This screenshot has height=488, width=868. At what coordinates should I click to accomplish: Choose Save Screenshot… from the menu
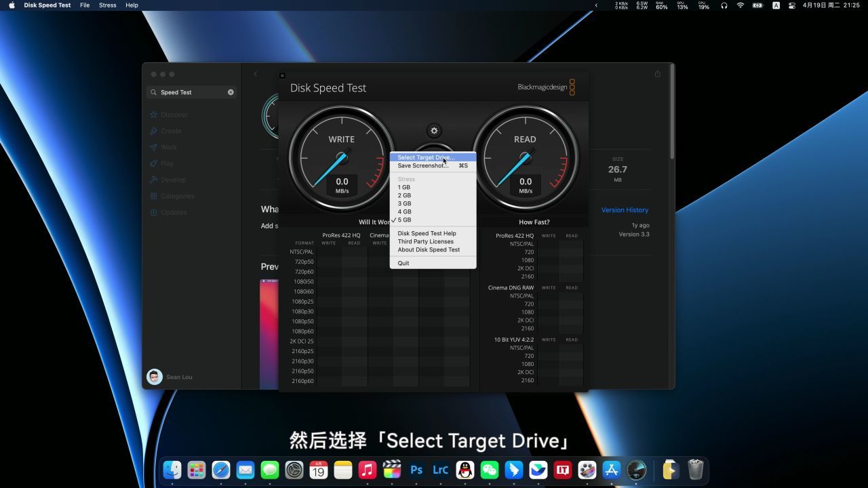point(433,165)
